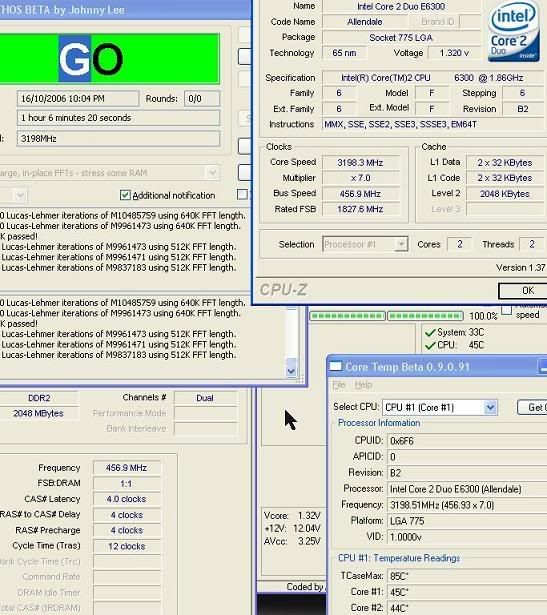Click the green GO status indicator in Orthos
The height and width of the screenshot is (615, 547).
[109, 59]
